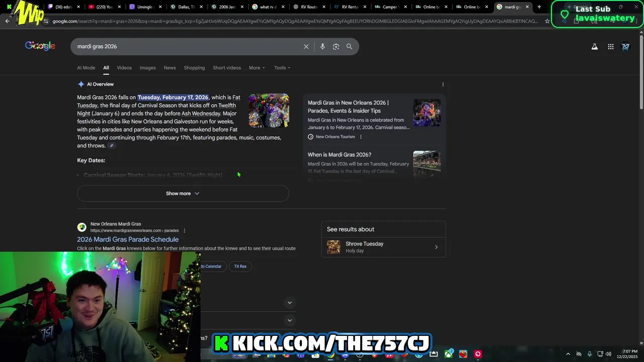
Task: Bookmark this page with the star icon
Action: point(547,21)
